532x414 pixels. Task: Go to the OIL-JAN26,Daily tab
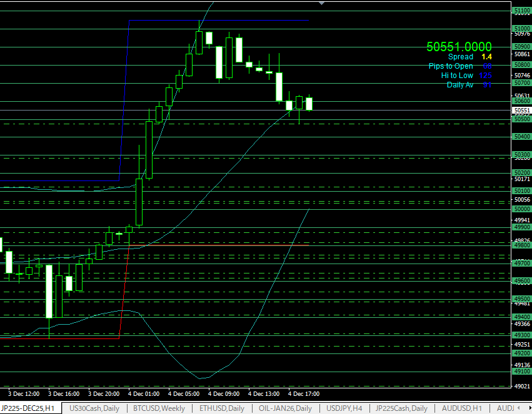(286, 408)
